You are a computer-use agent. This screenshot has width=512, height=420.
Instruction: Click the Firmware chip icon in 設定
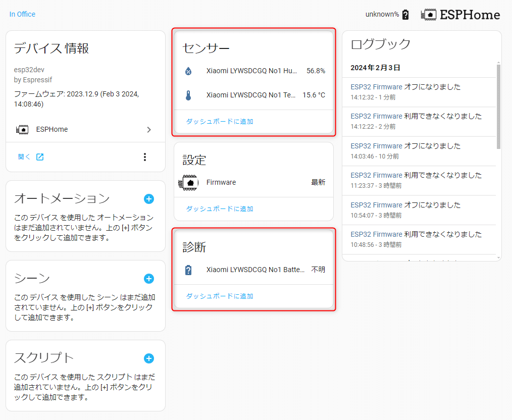(x=188, y=183)
